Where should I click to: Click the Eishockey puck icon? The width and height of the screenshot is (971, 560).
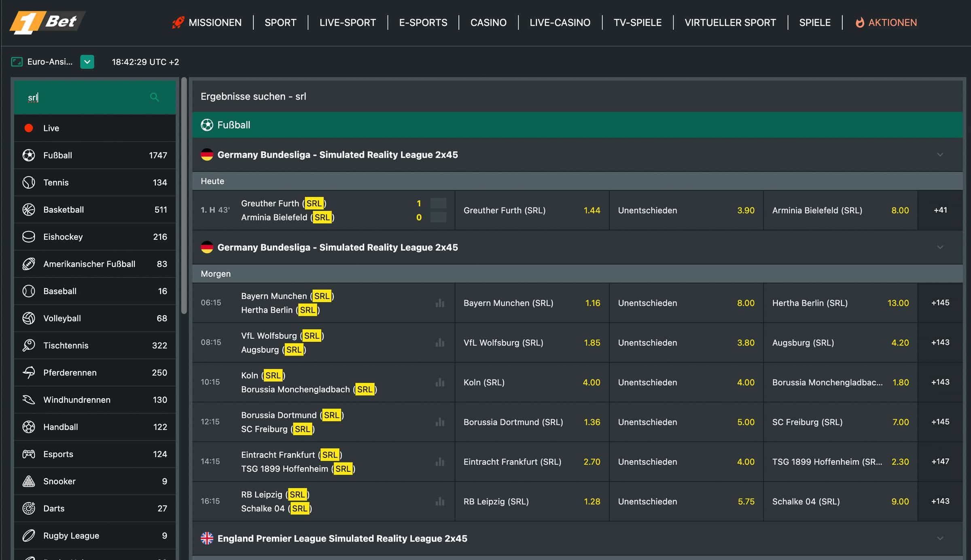tap(29, 237)
